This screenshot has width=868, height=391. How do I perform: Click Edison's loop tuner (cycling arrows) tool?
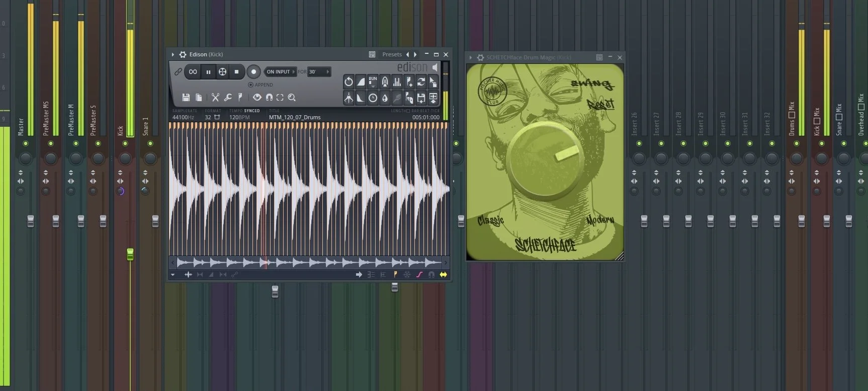421,82
